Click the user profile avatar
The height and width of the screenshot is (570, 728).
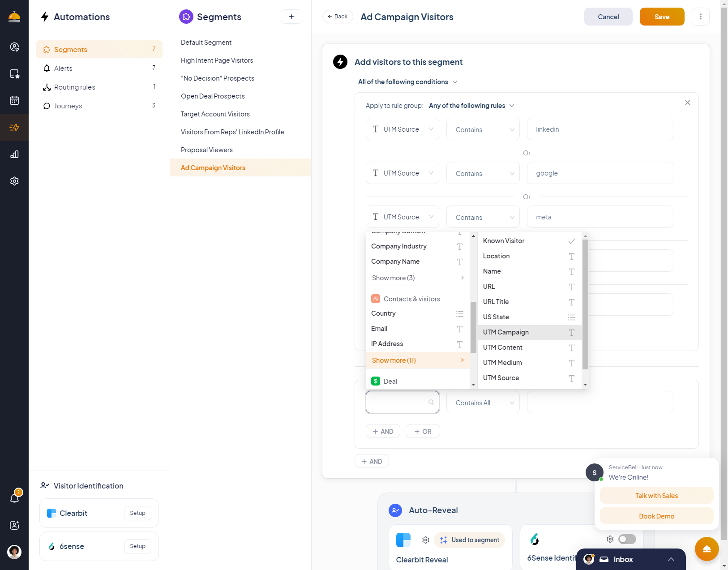[x=14, y=552]
